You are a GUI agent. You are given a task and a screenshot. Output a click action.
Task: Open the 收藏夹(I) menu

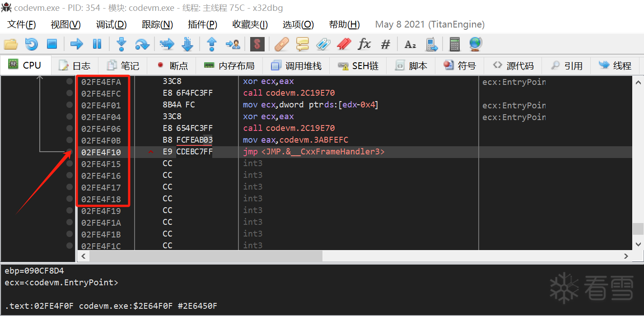tap(250, 24)
